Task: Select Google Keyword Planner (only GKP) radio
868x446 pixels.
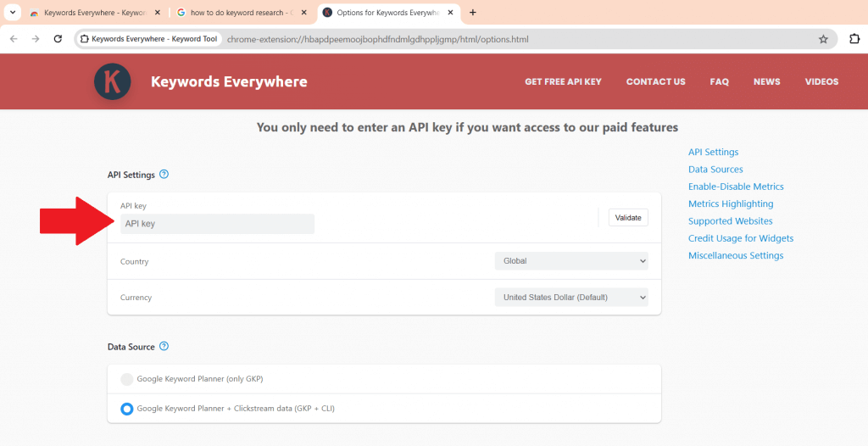Action: [x=127, y=379]
